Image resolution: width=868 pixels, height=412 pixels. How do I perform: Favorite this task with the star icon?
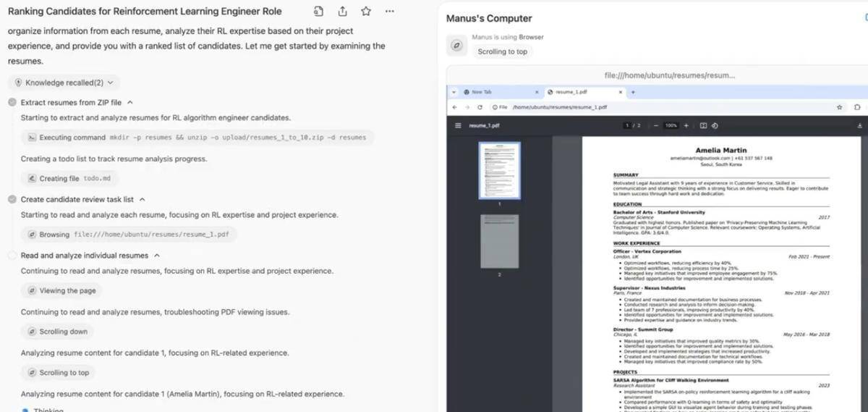[x=366, y=12]
